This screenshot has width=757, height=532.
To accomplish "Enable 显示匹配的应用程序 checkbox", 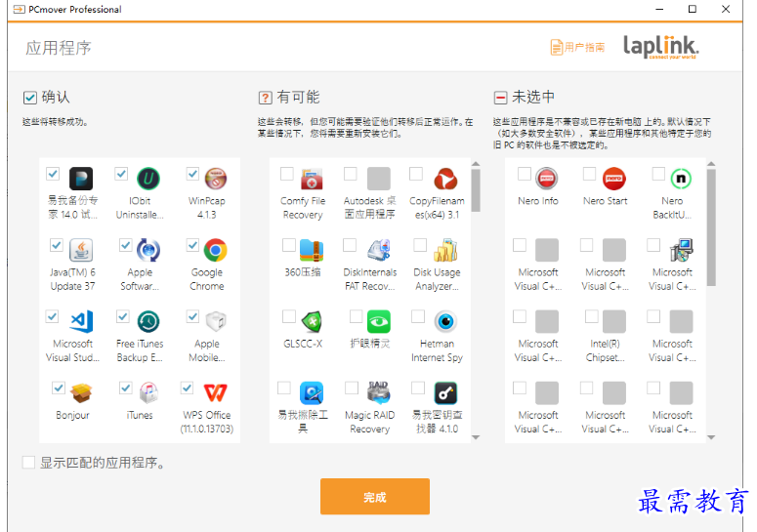I will (28, 463).
